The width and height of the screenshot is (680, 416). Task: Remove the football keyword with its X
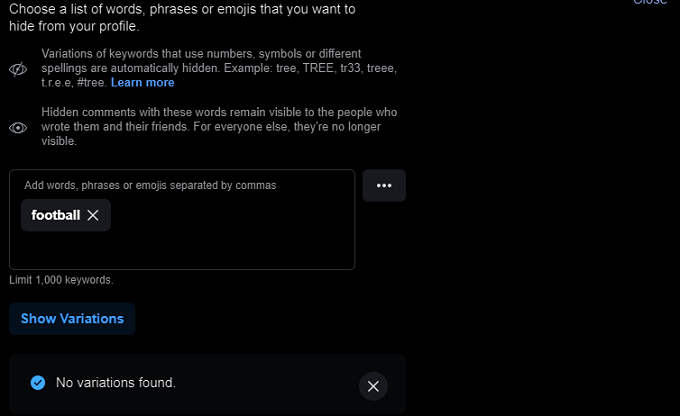click(93, 215)
